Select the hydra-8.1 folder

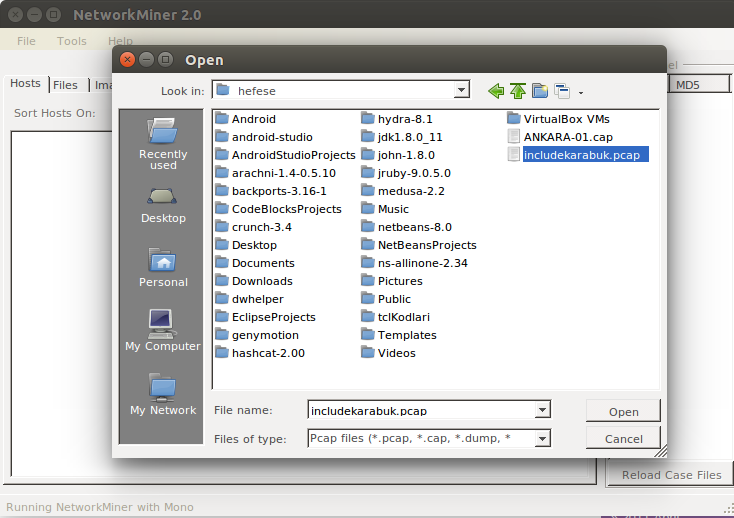click(397, 119)
